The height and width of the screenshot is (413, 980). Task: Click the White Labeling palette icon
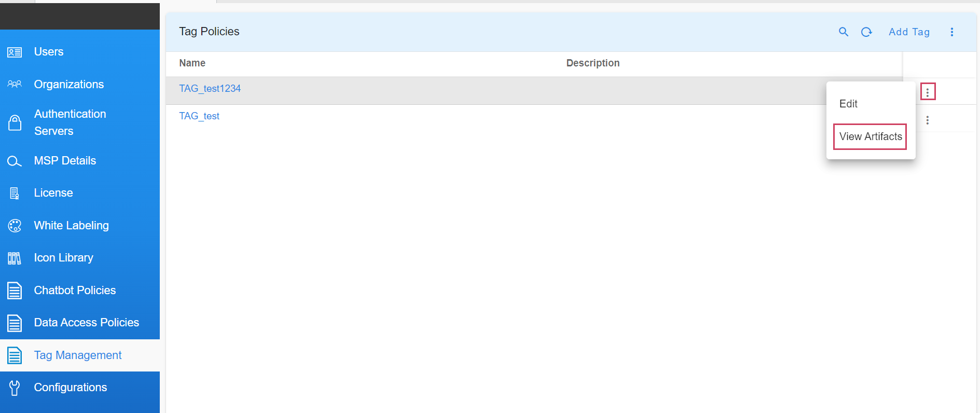15,226
